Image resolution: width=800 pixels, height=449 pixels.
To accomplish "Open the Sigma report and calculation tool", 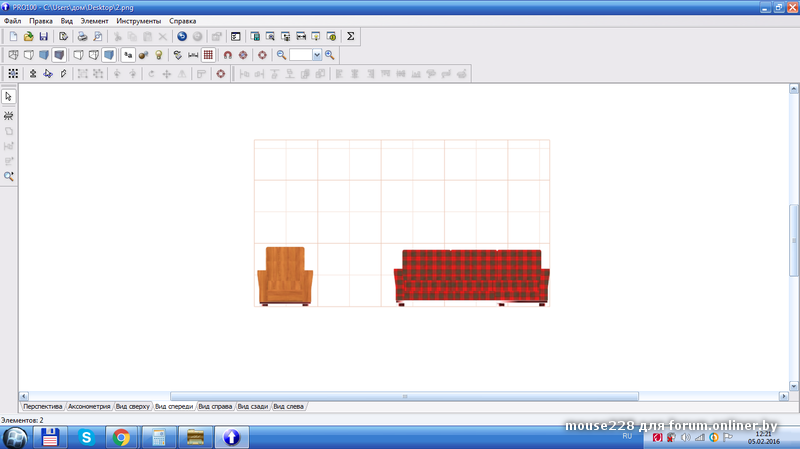I will coord(351,36).
